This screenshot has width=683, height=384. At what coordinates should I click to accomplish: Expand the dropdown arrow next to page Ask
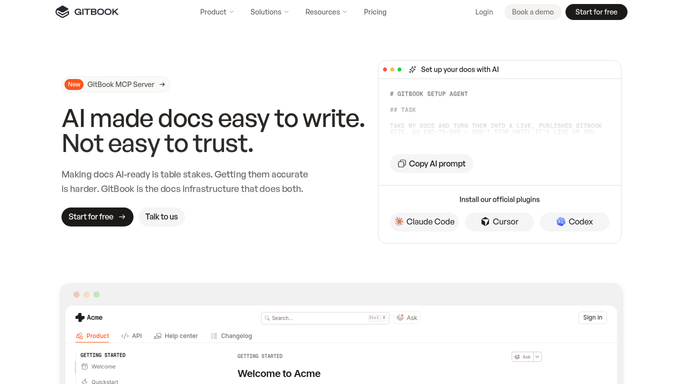(x=538, y=357)
